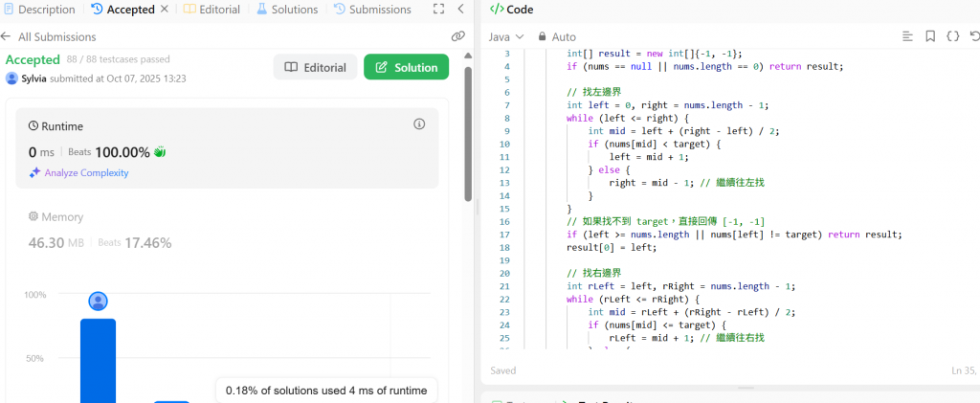This screenshot has height=403, width=980.
Task: Open the Description tab
Action: point(38,10)
